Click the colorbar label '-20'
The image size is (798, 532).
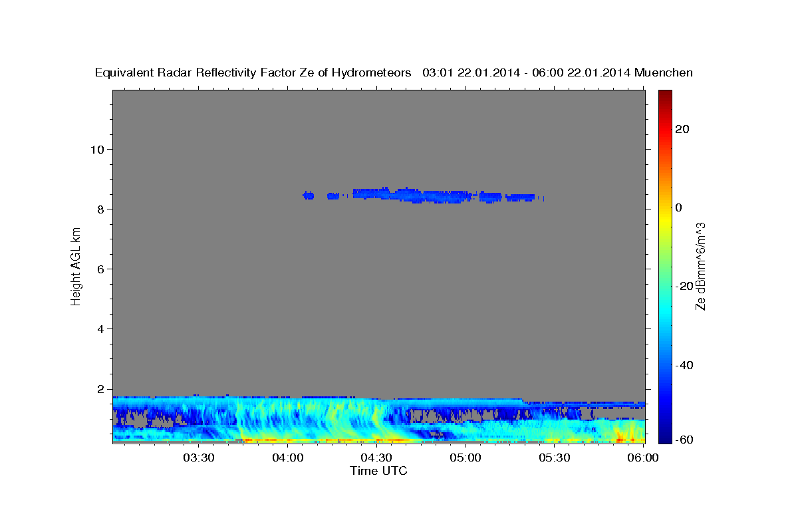tap(685, 287)
